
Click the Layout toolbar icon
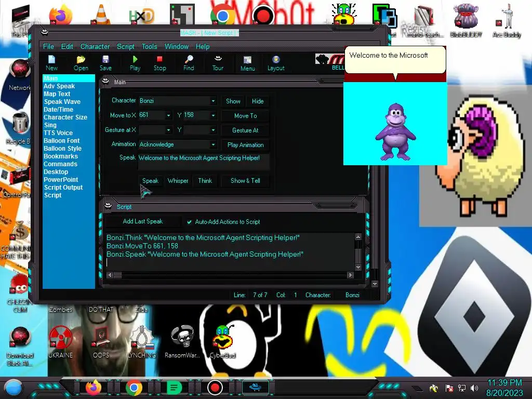pos(276,63)
